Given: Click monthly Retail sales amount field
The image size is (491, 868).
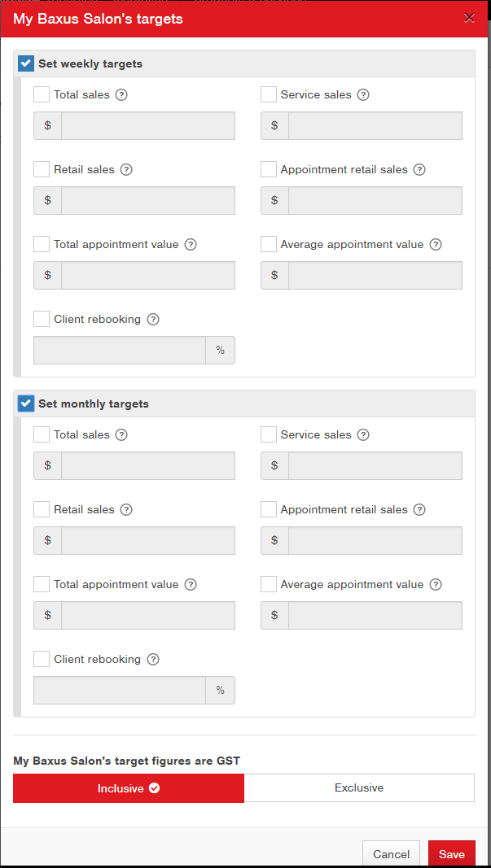Looking at the screenshot, I should (x=148, y=540).
